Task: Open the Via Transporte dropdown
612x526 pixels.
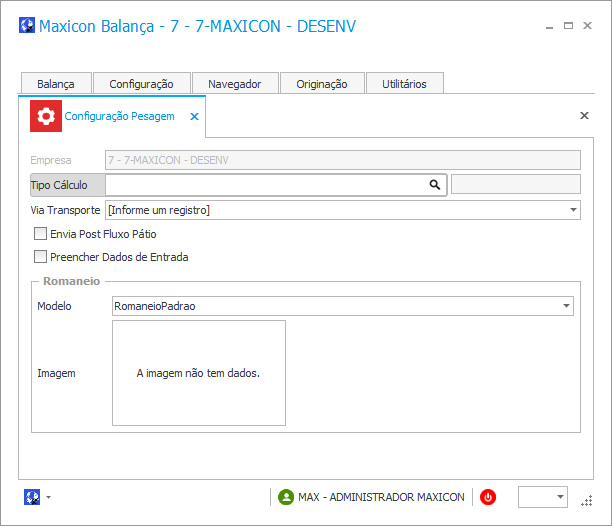Action: [x=573, y=210]
